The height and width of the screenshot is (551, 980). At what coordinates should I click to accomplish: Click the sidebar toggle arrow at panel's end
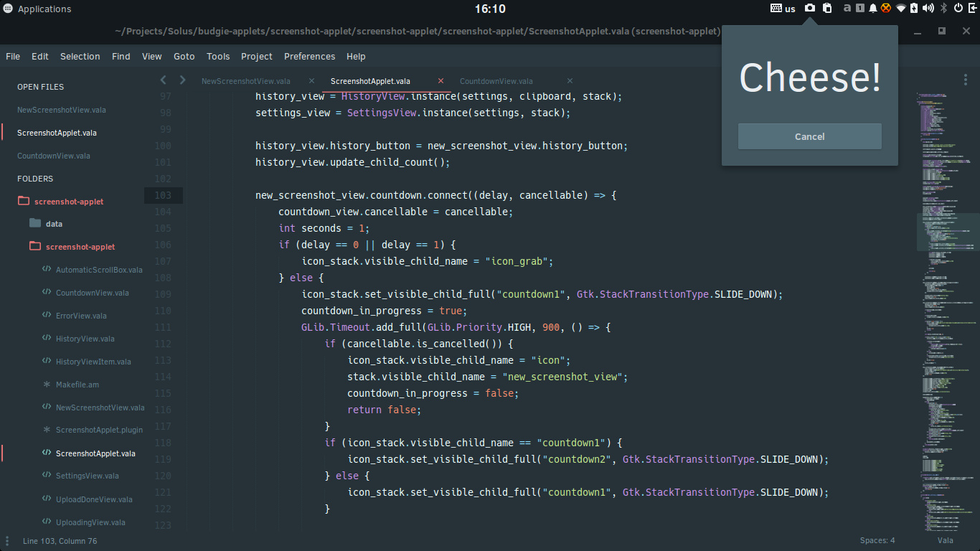point(972,9)
